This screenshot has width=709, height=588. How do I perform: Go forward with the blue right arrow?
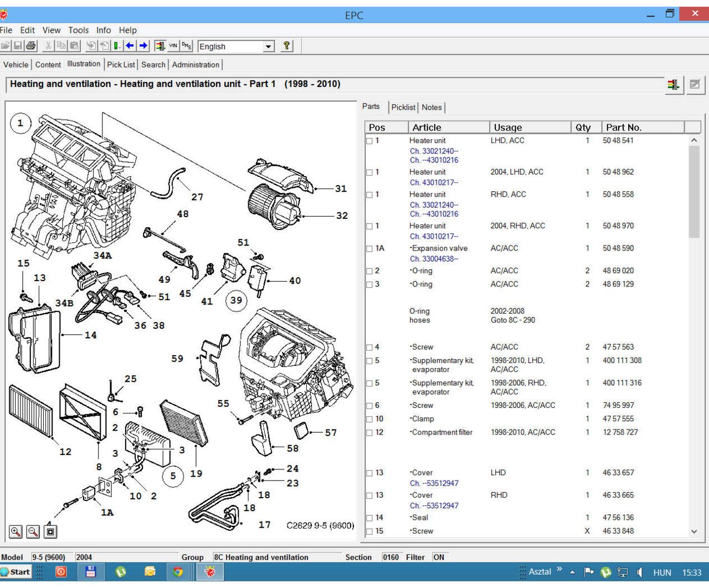143,46
